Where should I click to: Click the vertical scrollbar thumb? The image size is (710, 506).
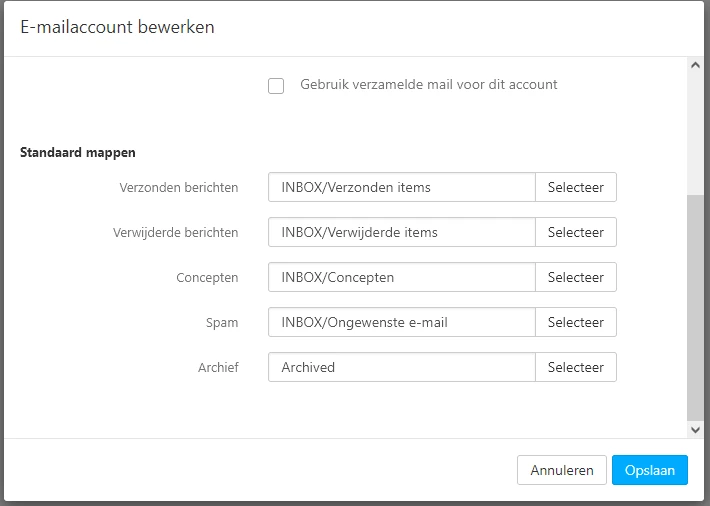point(696,305)
